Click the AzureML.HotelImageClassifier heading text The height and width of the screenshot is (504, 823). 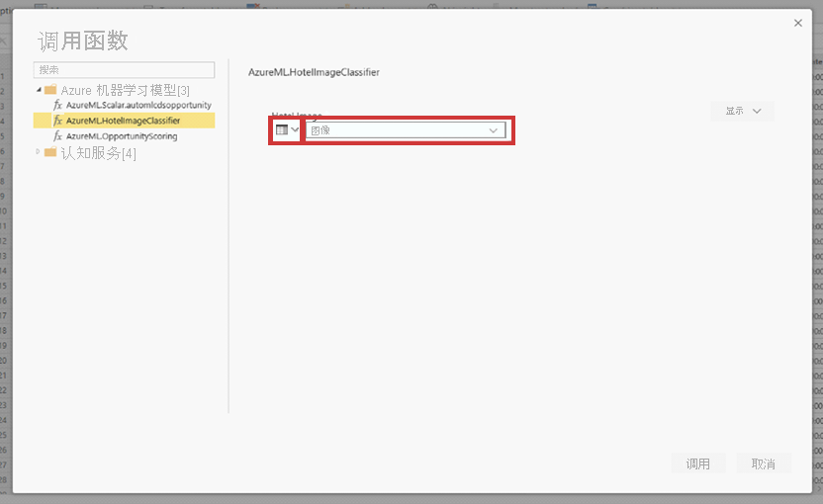coord(314,72)
